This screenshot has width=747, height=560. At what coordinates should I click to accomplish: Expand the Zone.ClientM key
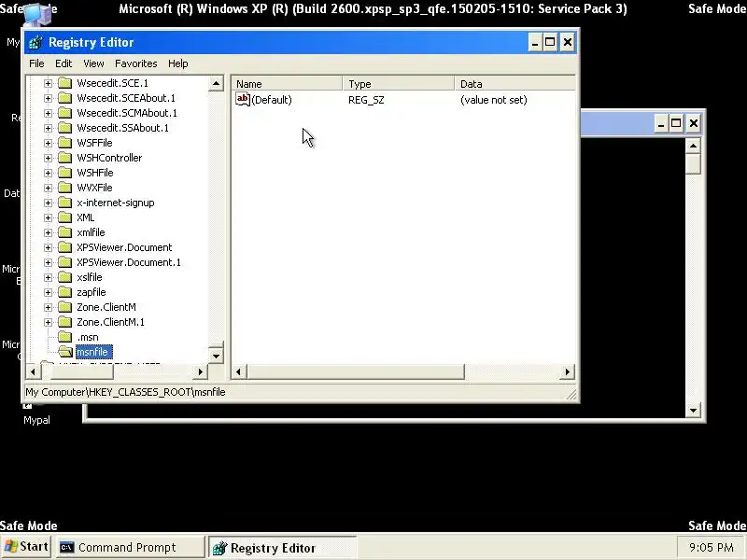coord(48,307)
